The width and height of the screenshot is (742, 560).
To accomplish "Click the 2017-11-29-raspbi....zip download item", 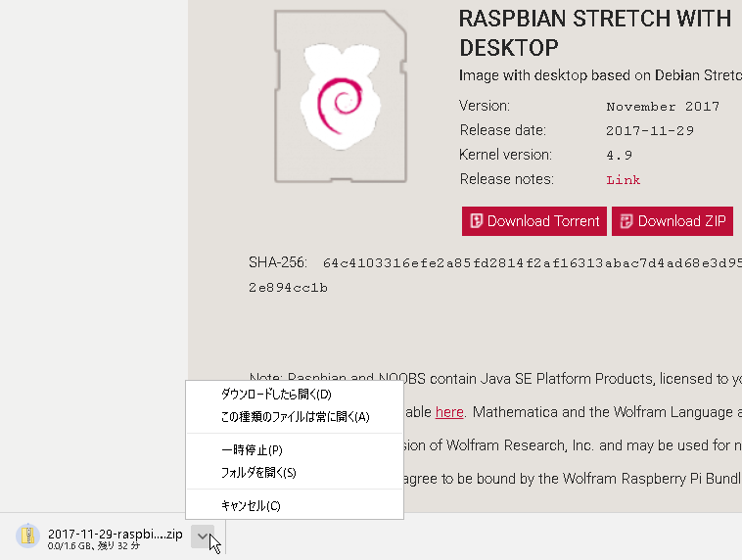I will 115,535.
